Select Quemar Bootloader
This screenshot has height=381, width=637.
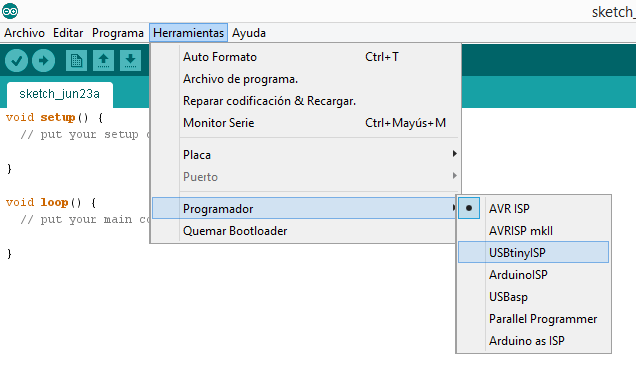tap(304, 231)
